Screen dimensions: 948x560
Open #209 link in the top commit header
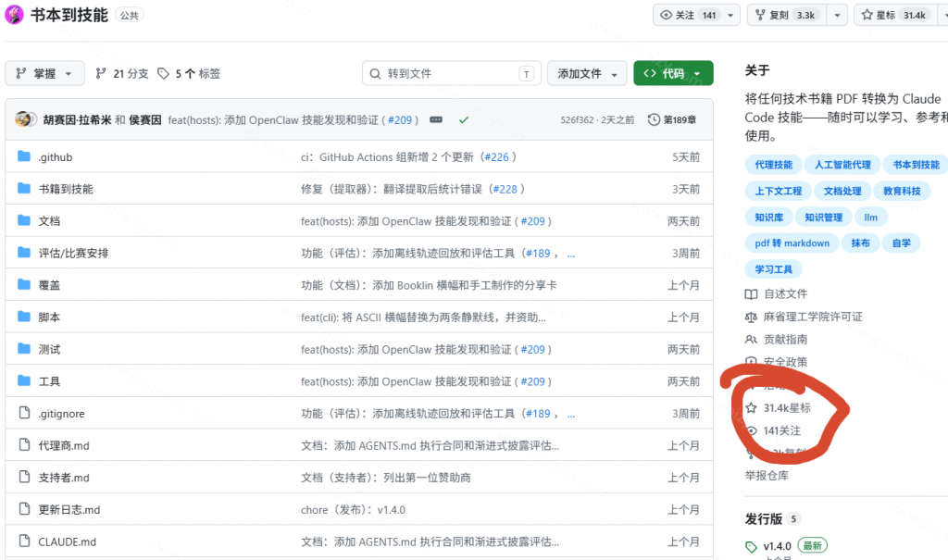click(x=400, y=119)
